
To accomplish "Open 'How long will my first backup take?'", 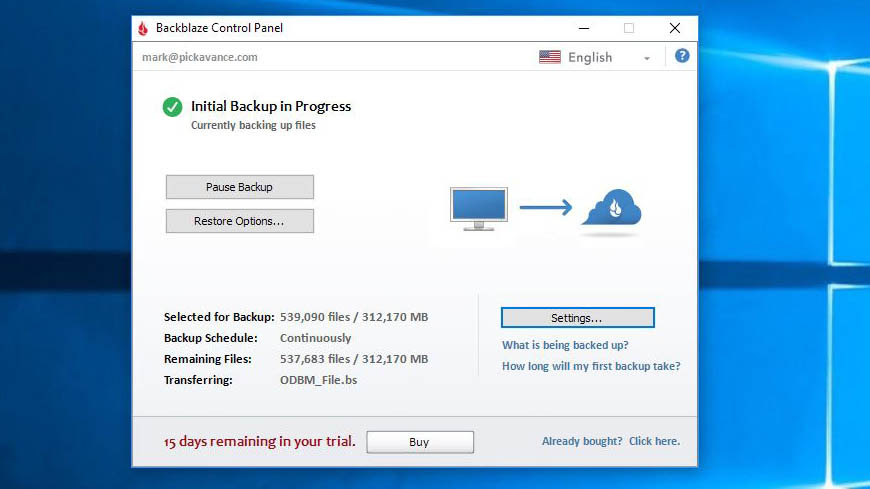I will (591, 366).
